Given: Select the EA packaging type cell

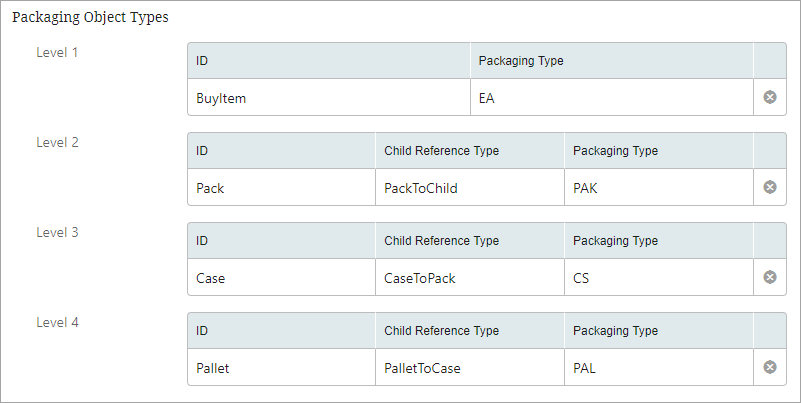Looking at the screenshot, I should (x=611, y=98).
